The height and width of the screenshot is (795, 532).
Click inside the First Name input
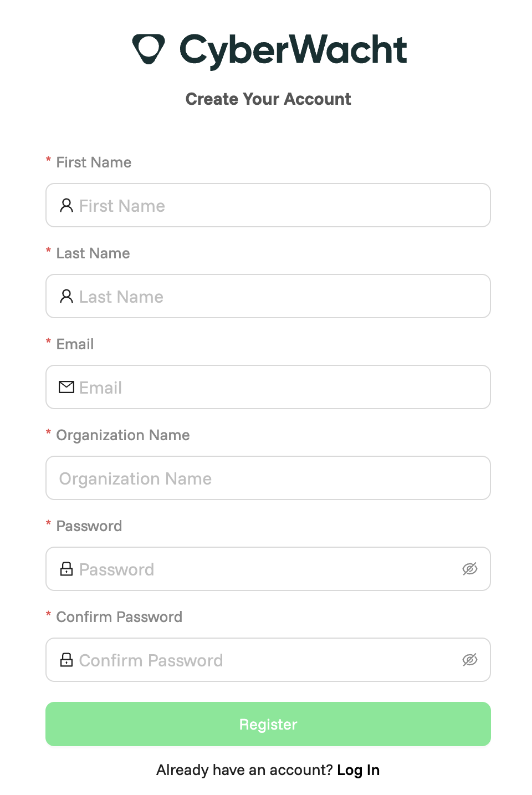click(x=249, y=205)
